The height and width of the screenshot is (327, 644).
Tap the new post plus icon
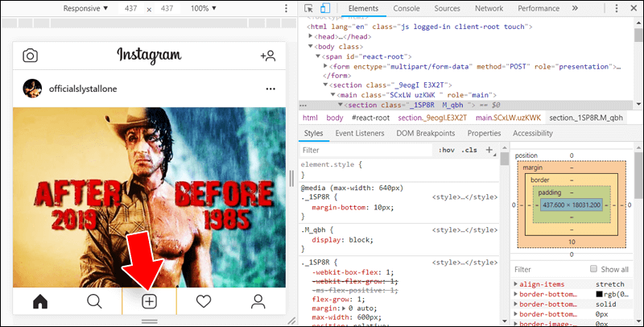(150, 301)
